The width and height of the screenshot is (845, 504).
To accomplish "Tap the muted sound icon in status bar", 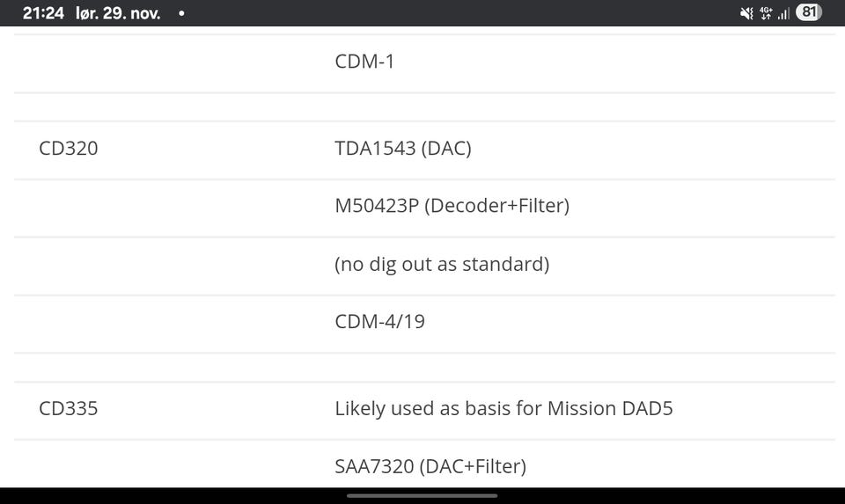I will tap(746, 13).
